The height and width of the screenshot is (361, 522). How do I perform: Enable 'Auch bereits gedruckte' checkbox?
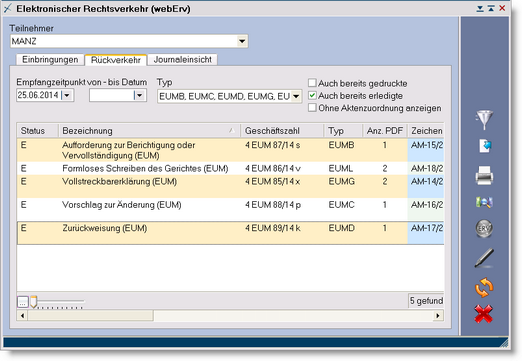tap(312, 83)
